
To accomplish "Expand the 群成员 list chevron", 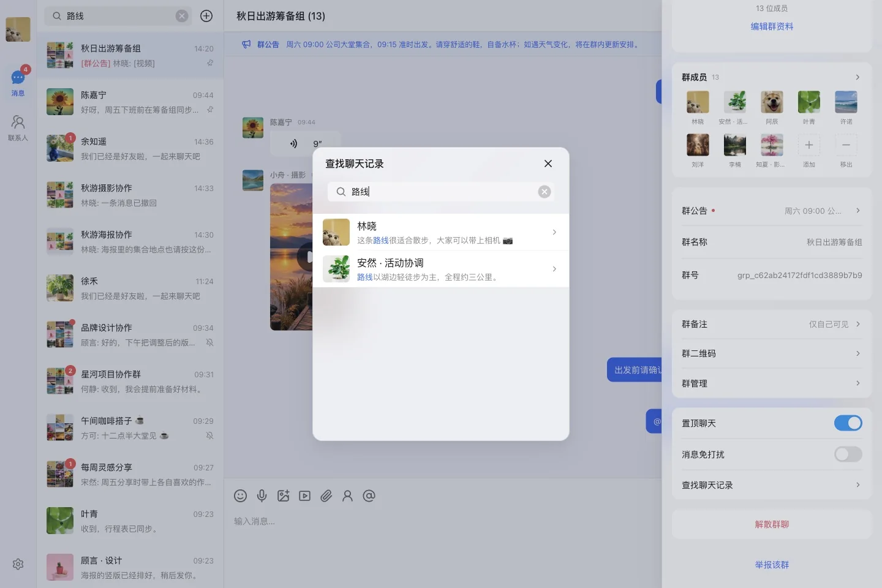I will [x=858, y=77].
